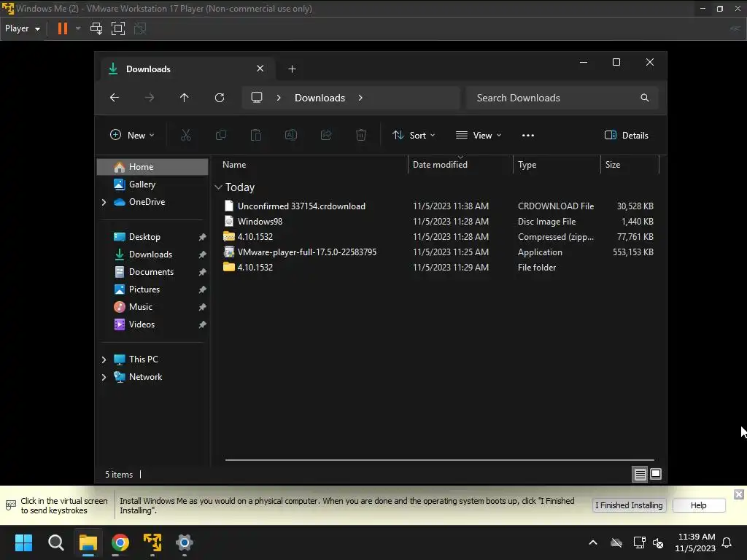Open the power options arrow beside pause

[x=78, y=28]
